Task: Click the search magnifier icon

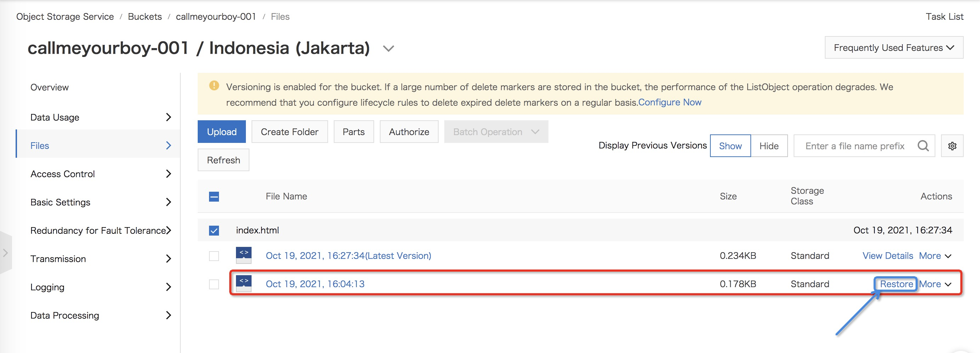Action: coord(923,146)
